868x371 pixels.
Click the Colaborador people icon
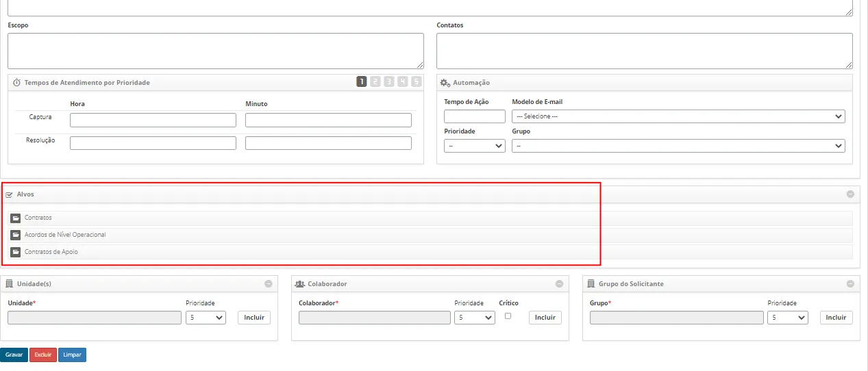coord(299,283)
